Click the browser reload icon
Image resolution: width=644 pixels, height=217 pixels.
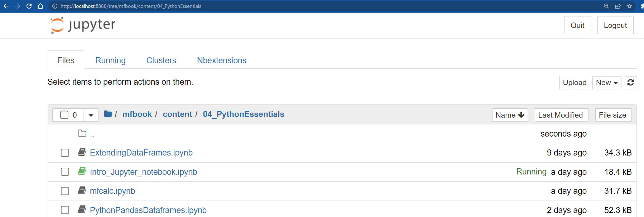click(x=29, y=6)
